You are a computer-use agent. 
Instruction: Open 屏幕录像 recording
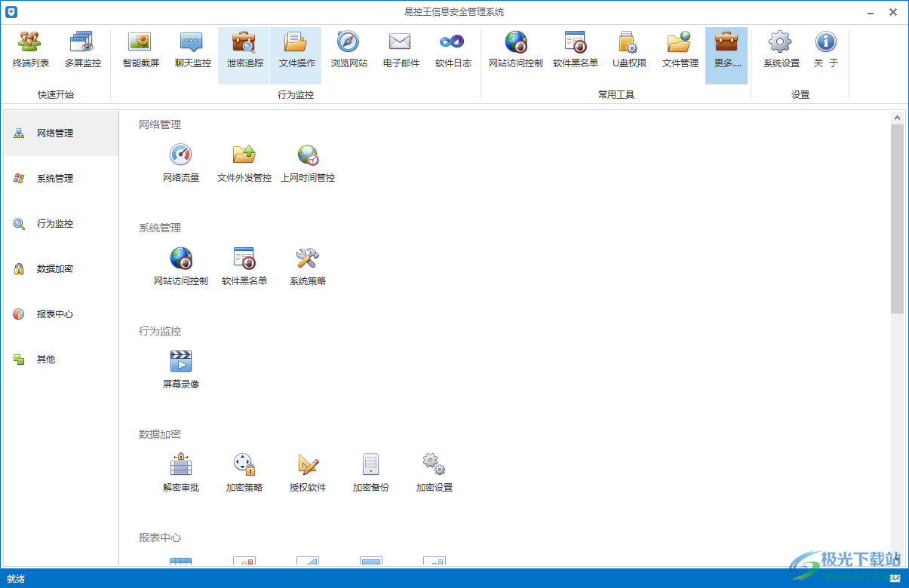pyautogui.click(x=181, y=369)
